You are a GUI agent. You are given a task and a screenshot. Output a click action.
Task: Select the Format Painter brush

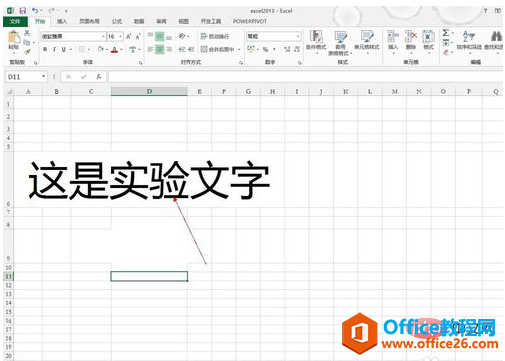pos(27,51)
